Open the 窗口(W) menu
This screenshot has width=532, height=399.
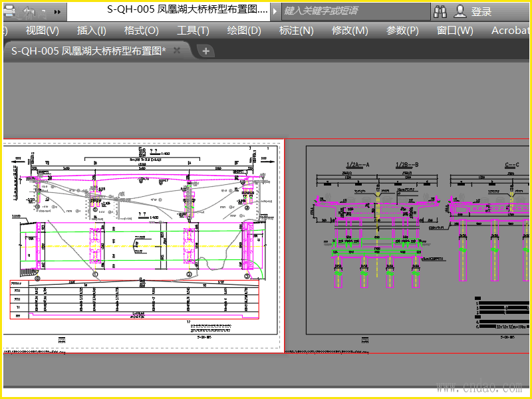point(455,31)
